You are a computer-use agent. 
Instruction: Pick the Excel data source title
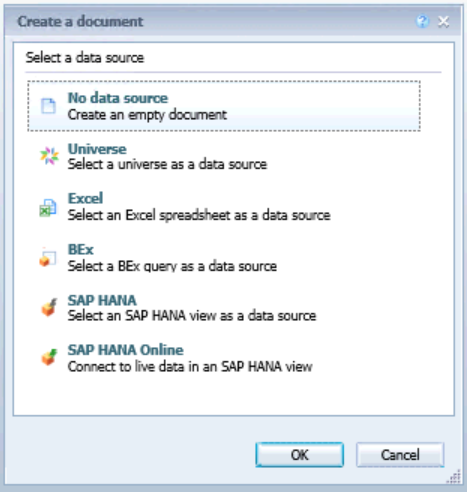[x=85, y=198]
